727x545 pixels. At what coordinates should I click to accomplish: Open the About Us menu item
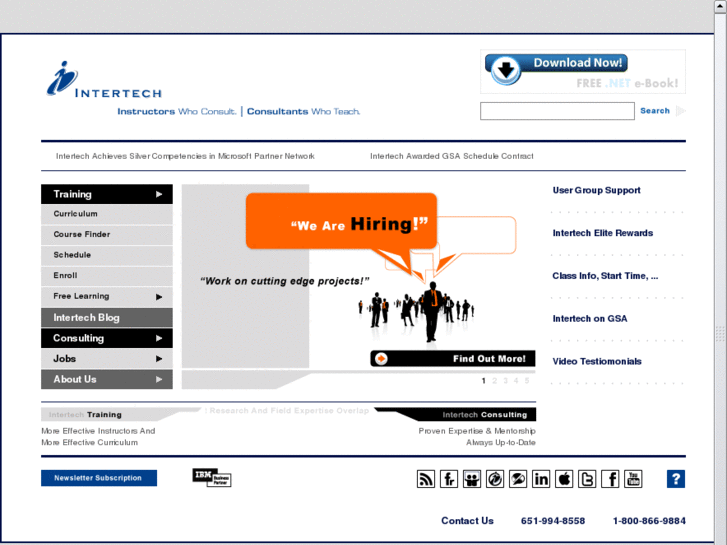107,379
